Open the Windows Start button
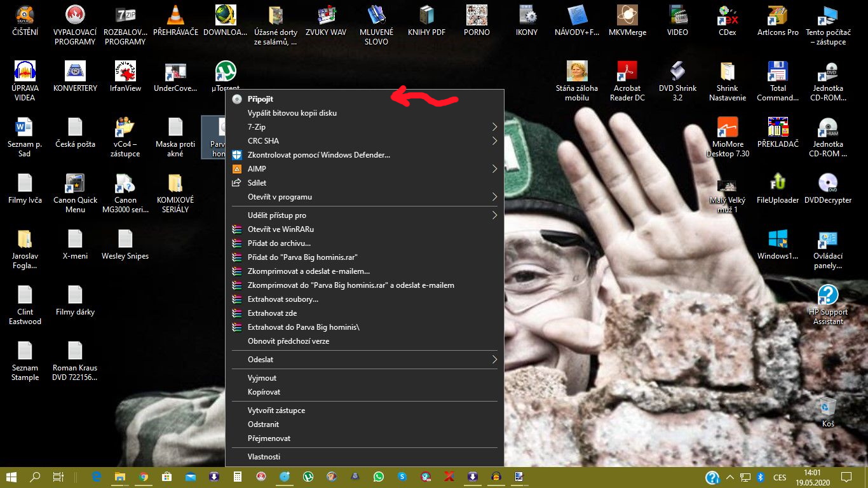Viewport: 868px width, 488px height. (x=11, y=477)
